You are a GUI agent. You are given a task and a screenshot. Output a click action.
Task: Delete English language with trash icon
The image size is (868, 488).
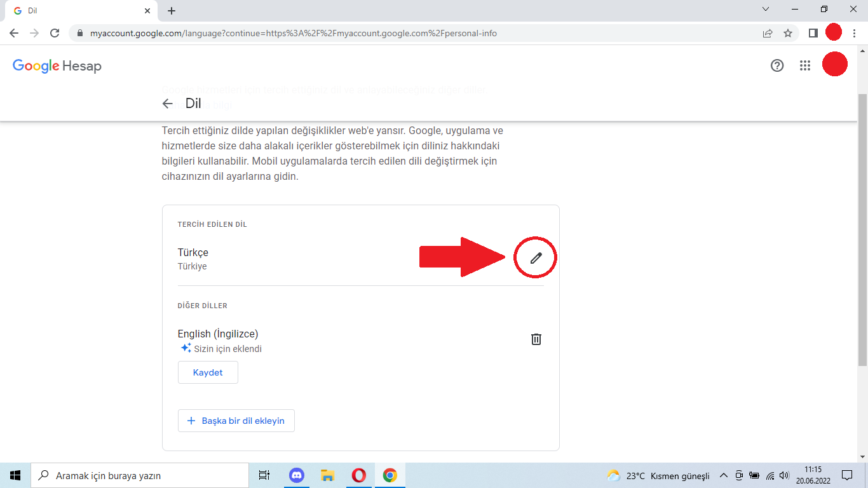point(536,339)
